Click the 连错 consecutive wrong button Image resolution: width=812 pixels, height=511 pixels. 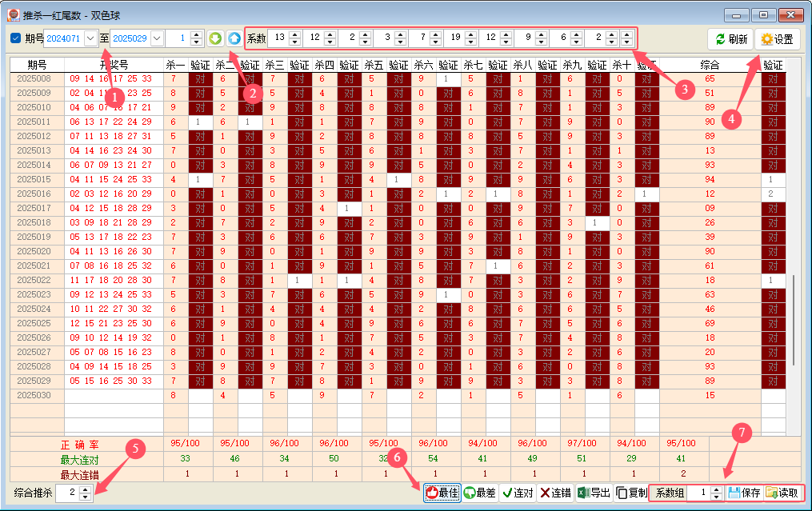coord(556,493)
